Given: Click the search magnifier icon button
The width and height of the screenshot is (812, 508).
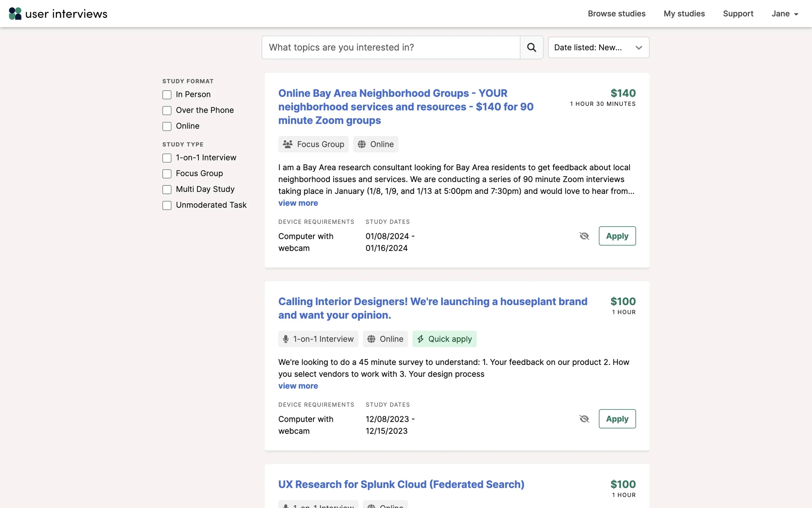Looking at the screenshot, I should pyautogui.click(x=532, y=47).
